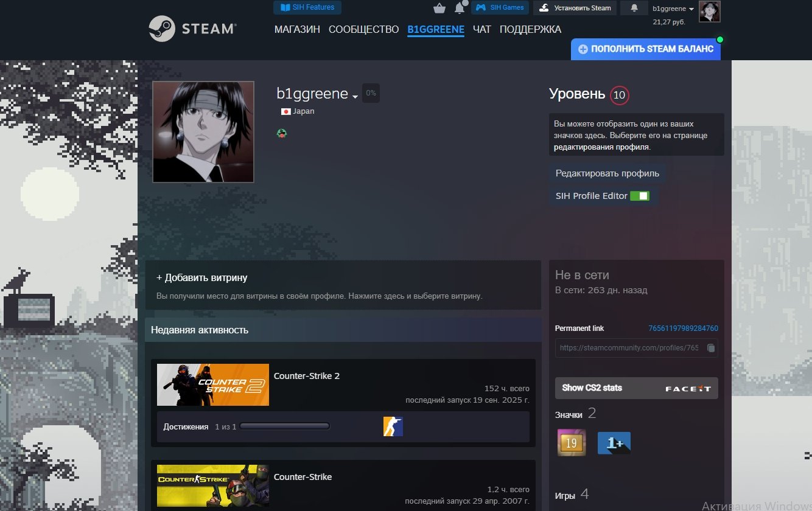This screenshot has width=812, height=511.
Task: Open МАГАЗИН menu
Action: click(297, 29)
